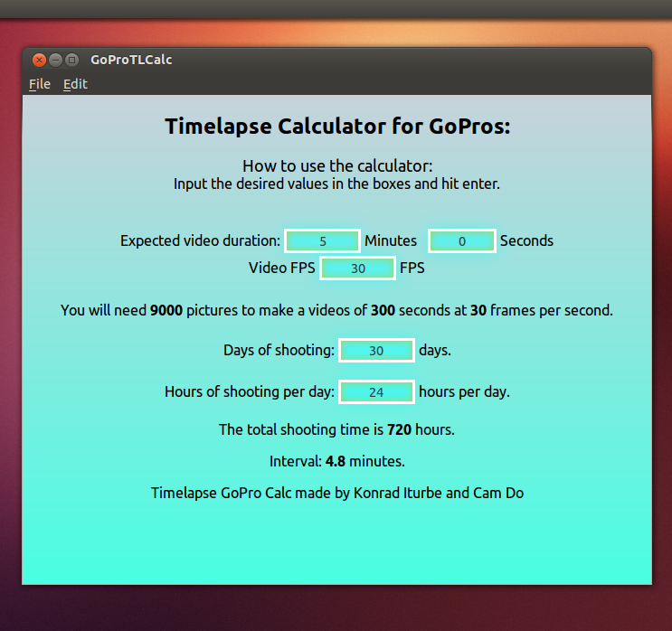Click the total shooting time result line
The width and height of the screenshot is (672, 631).
pyautogui.click(x=336, y=429)
